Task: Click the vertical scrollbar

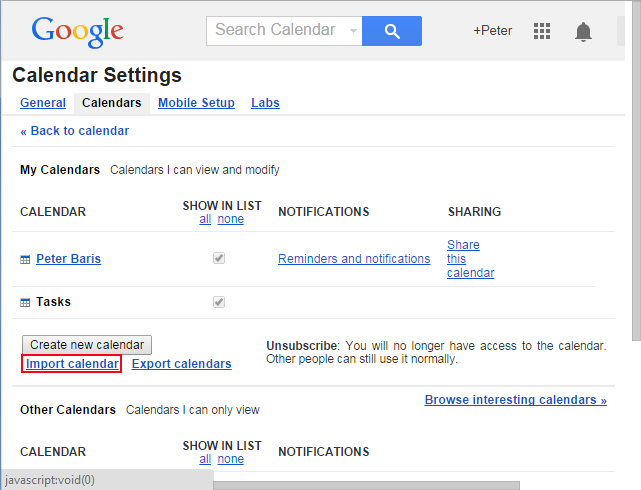Action: click(x=636, y=170)
